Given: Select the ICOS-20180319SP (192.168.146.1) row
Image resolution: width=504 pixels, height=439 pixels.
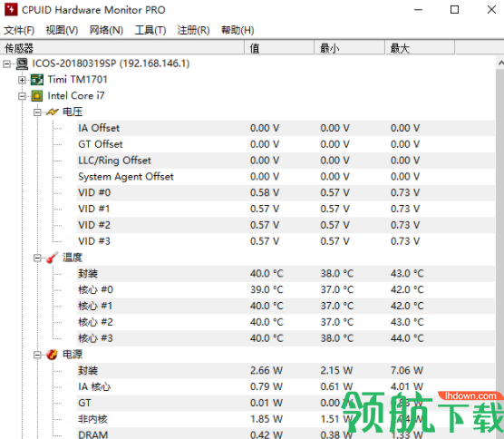Looking at the screenshot, I should tap(111, 63).
